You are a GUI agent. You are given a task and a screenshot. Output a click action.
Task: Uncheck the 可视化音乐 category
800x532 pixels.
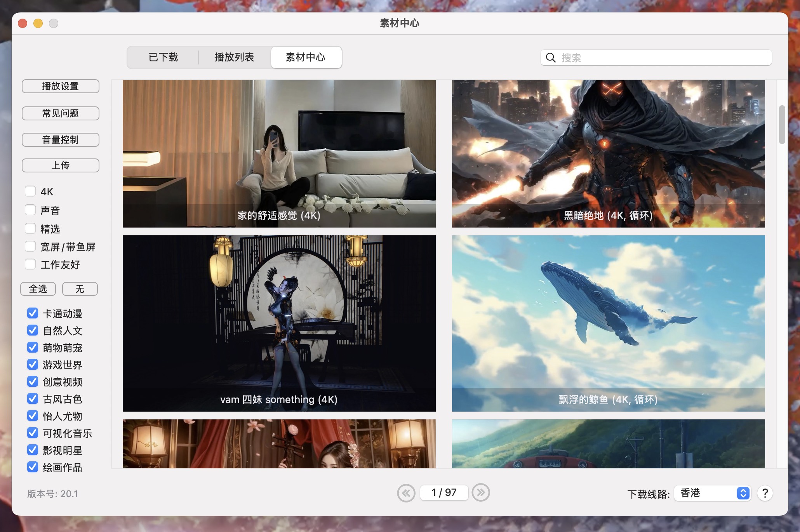click(33, 433)
